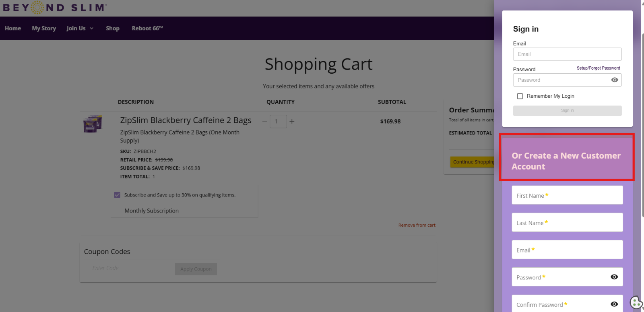Viewport: 644px width, 312px height.
Task: Decrease quantity with the minus icon
Action: [264, 121]
